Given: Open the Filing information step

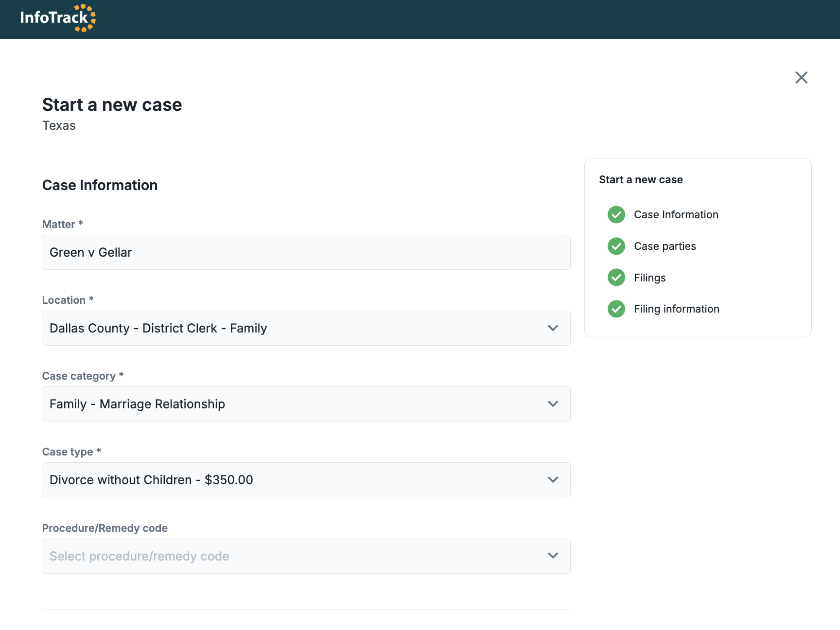Looking at the screenshot, I should (676, 309).
